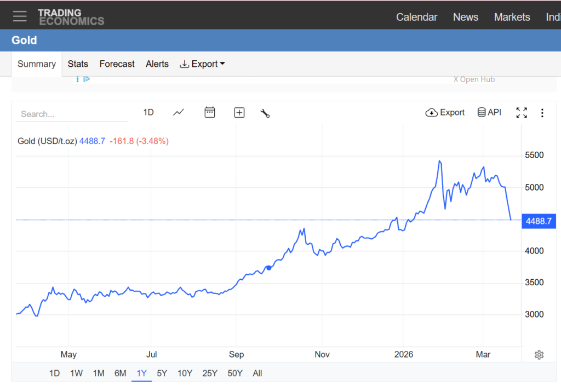This screenshot has height=392, width=561.
Task: Select the 5Y time range
Action: 162,373
